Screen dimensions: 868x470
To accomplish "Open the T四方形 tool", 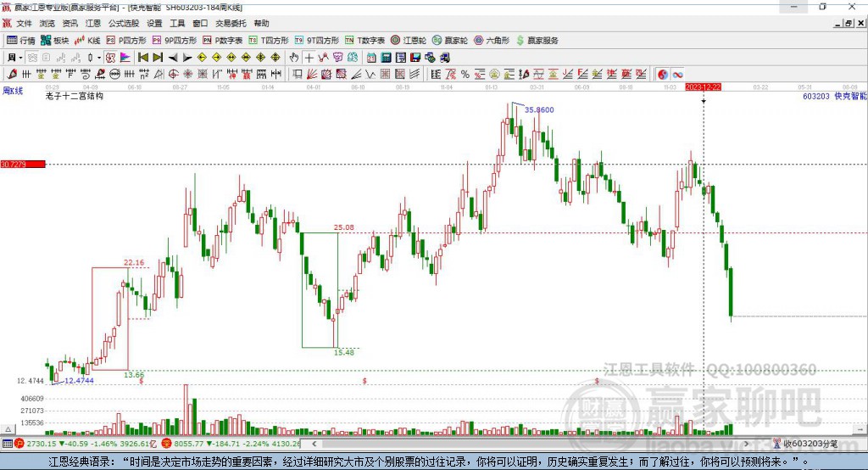I will click(x=269, y=41).
